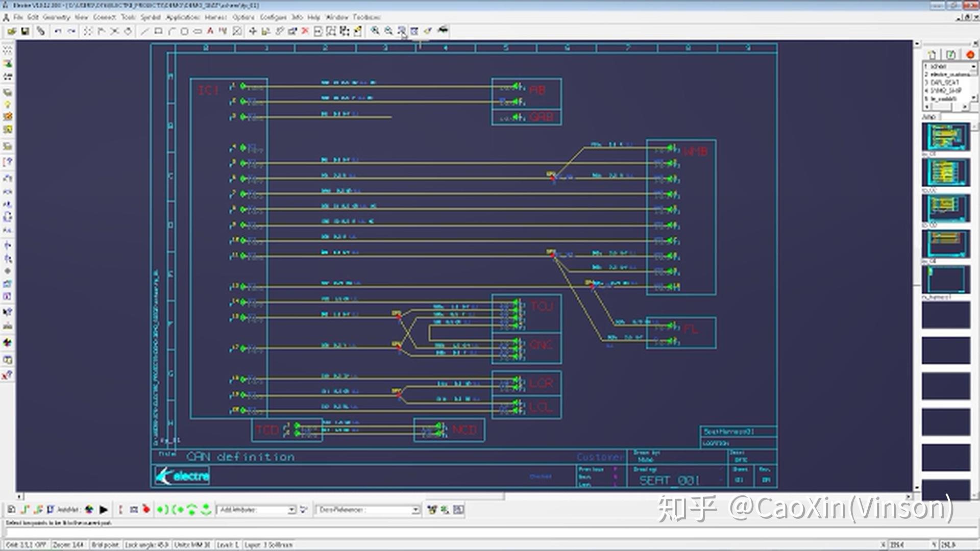980x551 pixels.
Task: Click the sheet list scroll-up arrow
Action: point(974,67)
